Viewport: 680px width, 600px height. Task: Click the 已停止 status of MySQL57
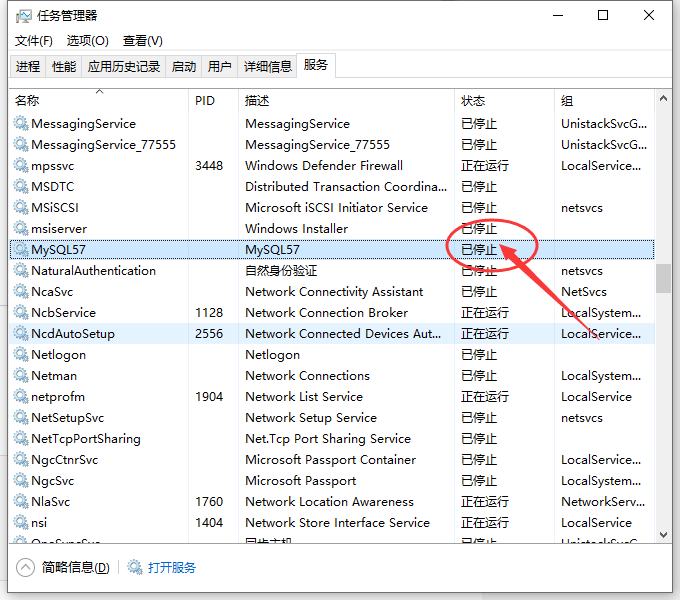click(x=479, y=250)
